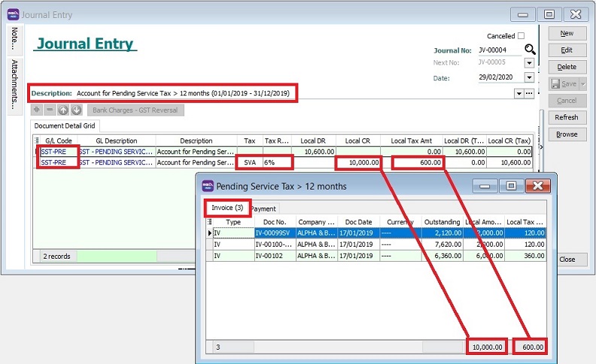Select the Invoice (3) tab

click(227, 208)
